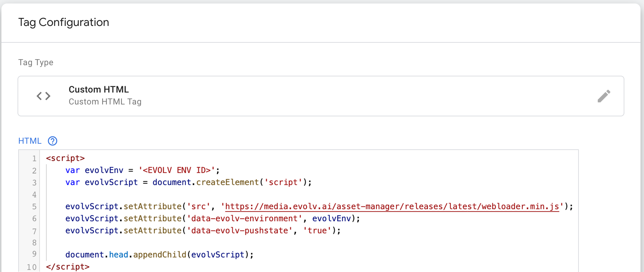Select the Custom HTML tag type card
Image resolution: width=644 pixels, height=272 pixels.
click(321, 96)
